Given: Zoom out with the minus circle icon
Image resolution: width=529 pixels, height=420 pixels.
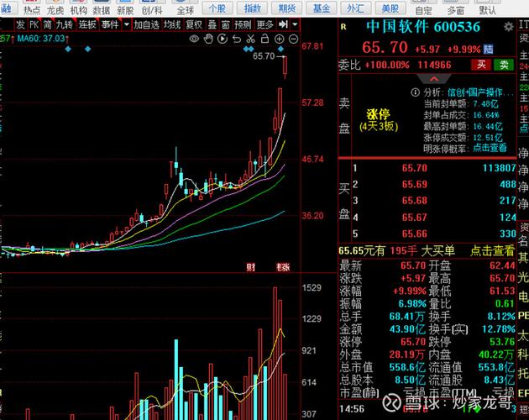Looking at the screenshot, I should [294, 39].
